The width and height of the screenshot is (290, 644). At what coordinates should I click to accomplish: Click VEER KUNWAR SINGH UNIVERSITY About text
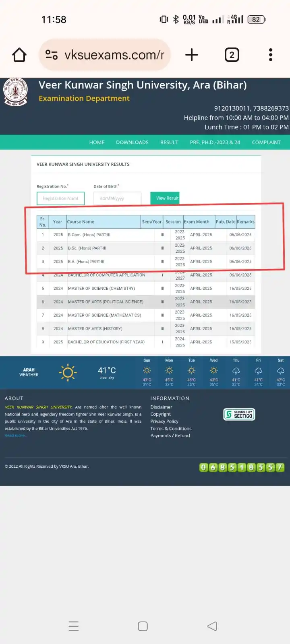pos(38,407)
